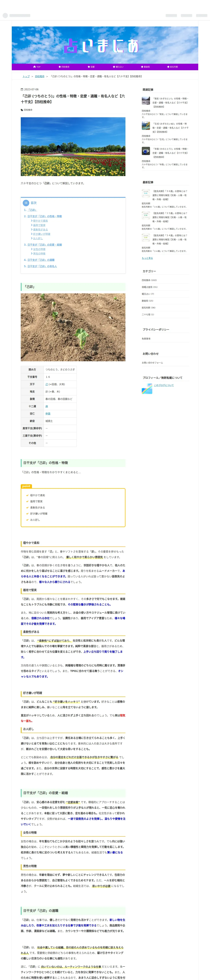Click the rainbow profile image in the sidebar
210x980 pixels.
[x=147, y=389]
